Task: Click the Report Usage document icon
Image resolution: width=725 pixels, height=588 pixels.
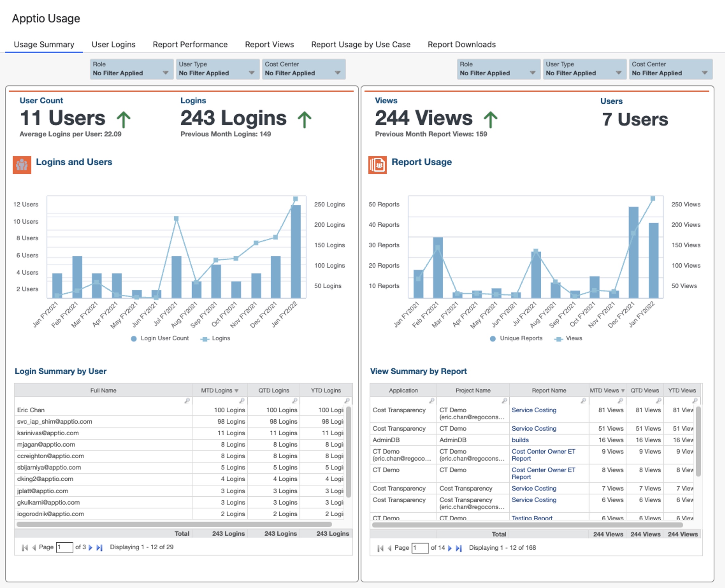Action: click(378, 165)
